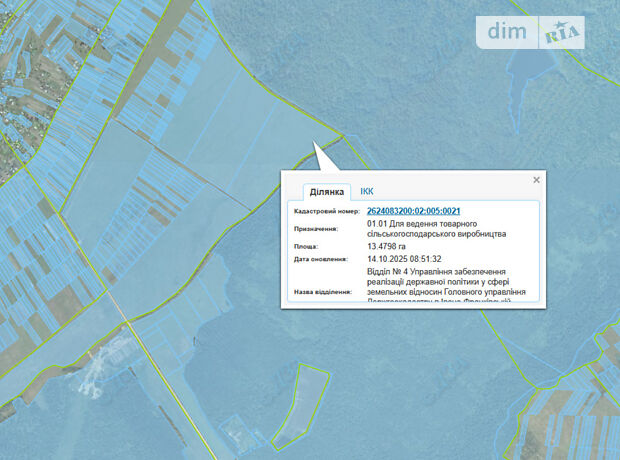This screenshot has width=620, height=460.
Task: Open cadastral number 2624083200:02:005:0021 link
Action: [413, 211]
